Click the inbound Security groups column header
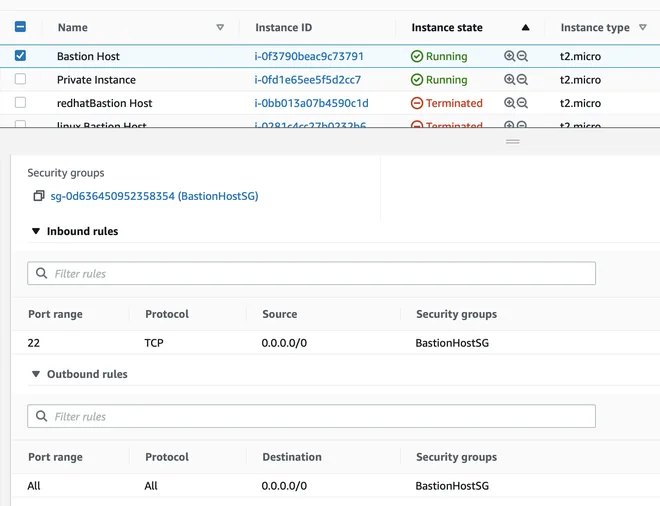Viewport: 660px width, 506px height. pos(456,314)
